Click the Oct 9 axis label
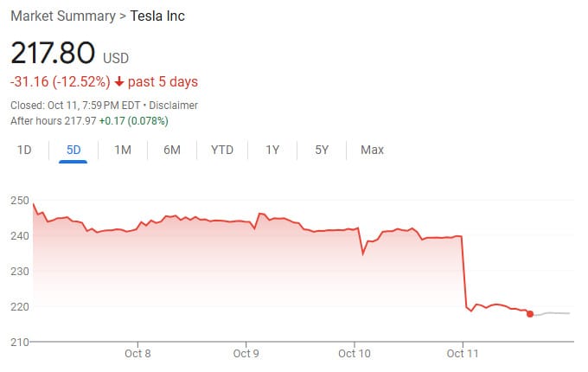588x372 pixels. pos(246,353)
